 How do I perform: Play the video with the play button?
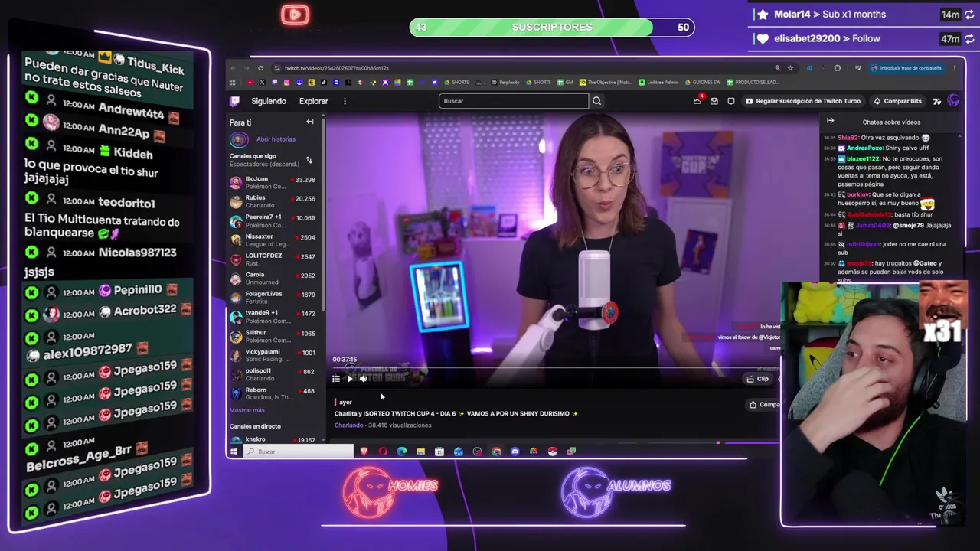click(x=350, y=379)
